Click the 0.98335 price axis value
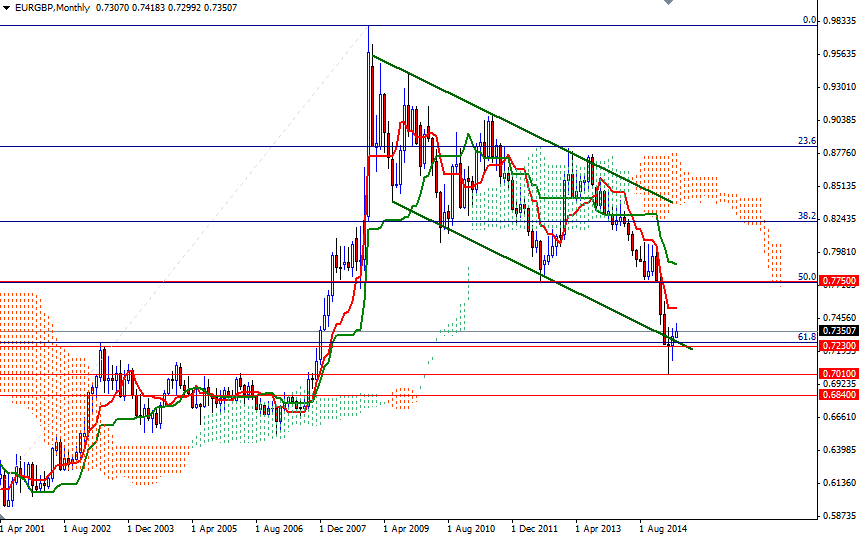This screenshot has height=536, width=859. pyautogui.click(x=839, y=21)
